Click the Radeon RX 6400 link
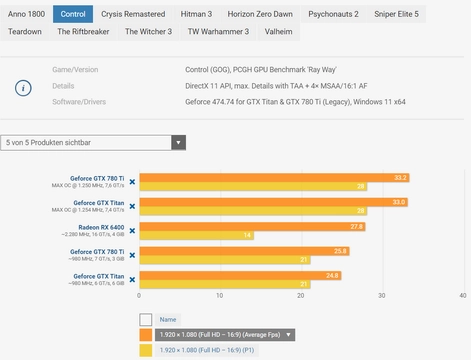This screenshot has width=471, height=360. point(101,227)
